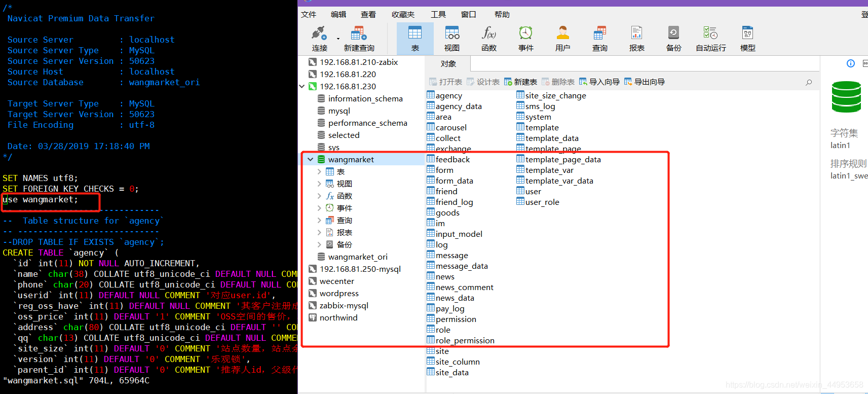868x394 pixels.
Task: Collapse the 192.168.81.230 connection node
Action: coord(302,86)
